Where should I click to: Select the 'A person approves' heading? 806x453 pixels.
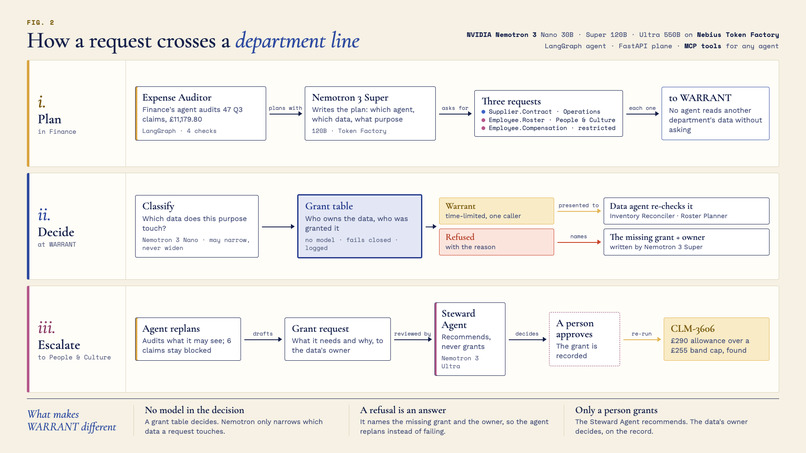click(x=575, y=329)
